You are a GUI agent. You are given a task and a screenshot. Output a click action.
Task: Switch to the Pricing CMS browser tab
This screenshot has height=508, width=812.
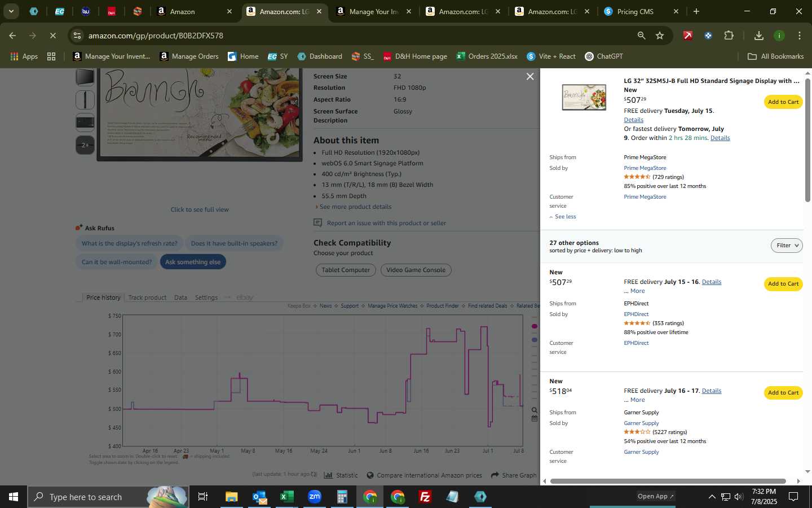pyautogui.click(x=642, y=11)
